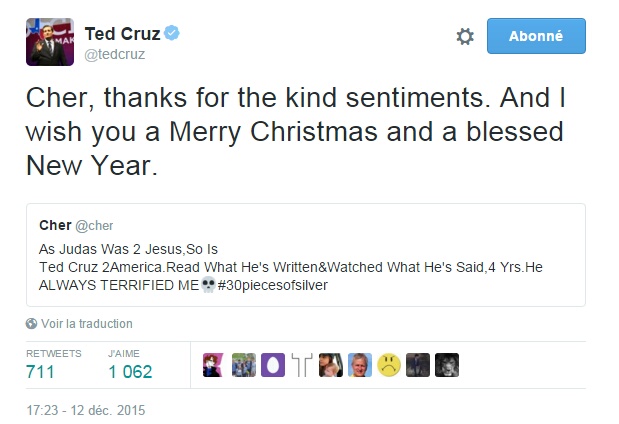The height and width of the screenshot is (424, 619).
Task: Click the gray-haired man avatar
Action: pyautogui.click(x=361, y=365)
